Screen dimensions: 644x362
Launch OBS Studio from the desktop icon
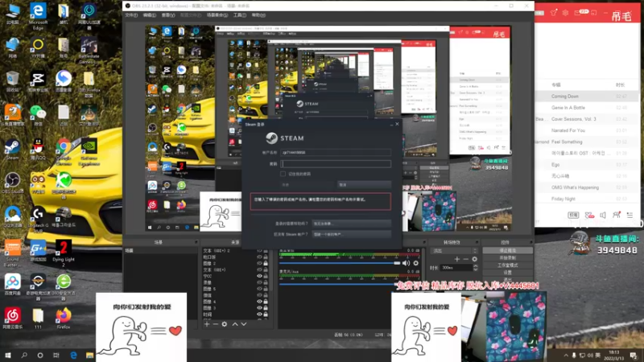coord(12,183)
